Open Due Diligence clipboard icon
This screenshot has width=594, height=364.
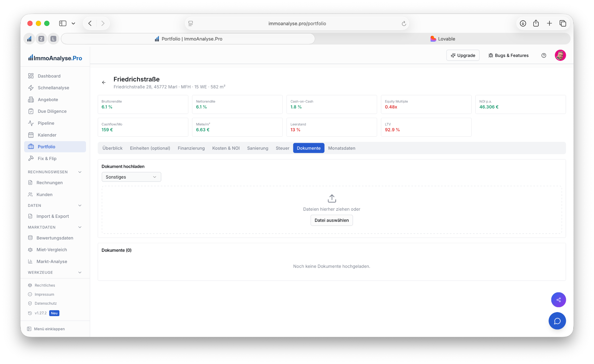tap(31, 111)
